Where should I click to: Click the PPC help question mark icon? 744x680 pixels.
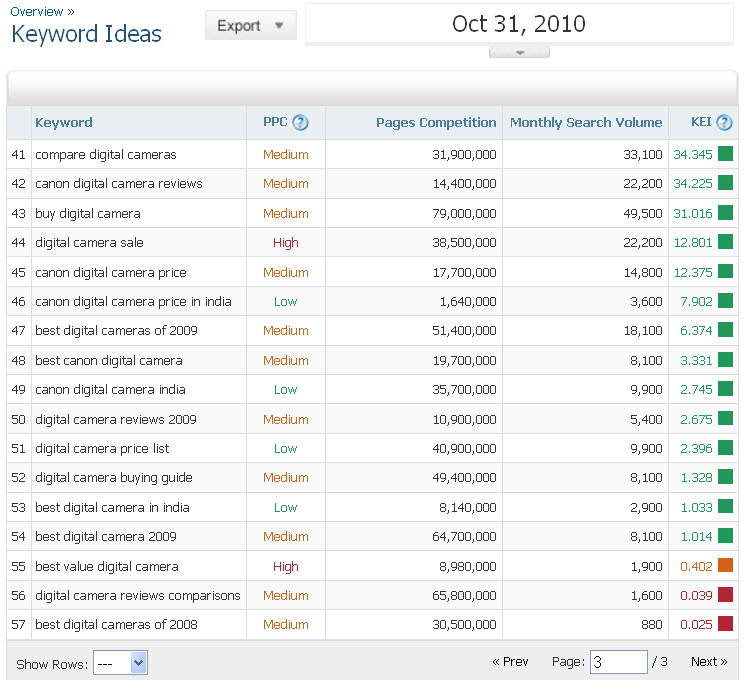pyautogui.click(x=300, y=123)
